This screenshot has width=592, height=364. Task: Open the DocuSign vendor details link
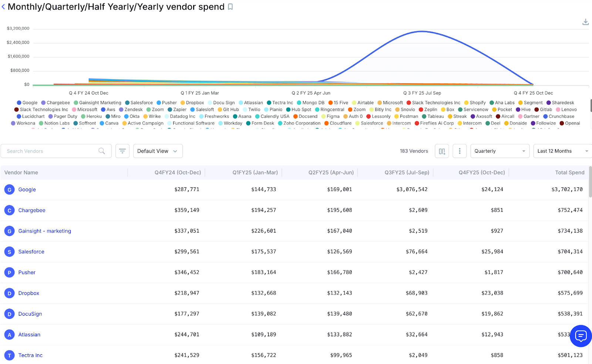click(30, 313)
